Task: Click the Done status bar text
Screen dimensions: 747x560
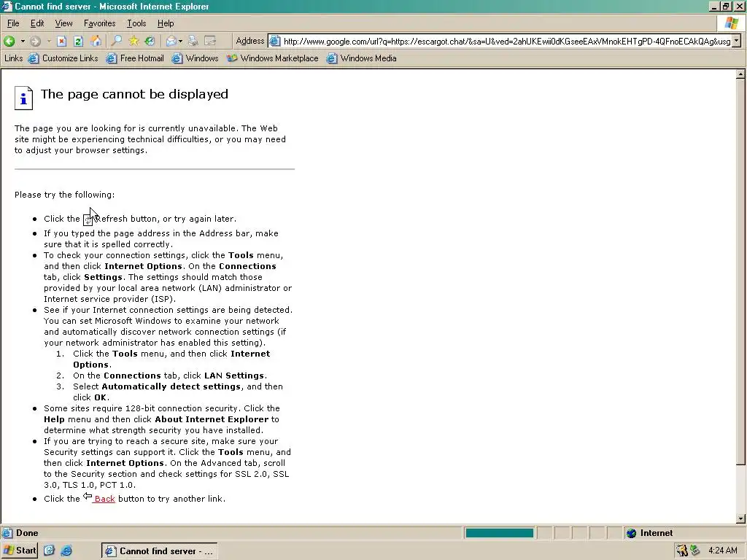Action: [27, 533]
